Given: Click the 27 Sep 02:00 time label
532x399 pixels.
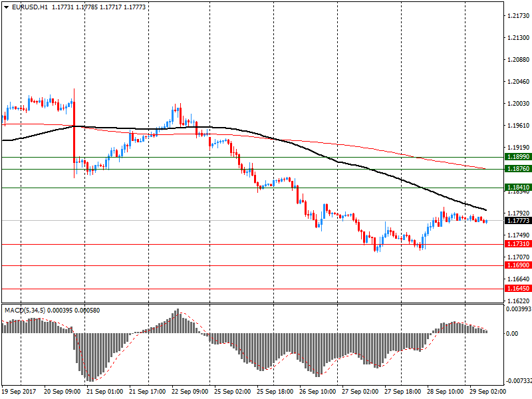Looking at the screenshot, I should click(x=360, y=392).
